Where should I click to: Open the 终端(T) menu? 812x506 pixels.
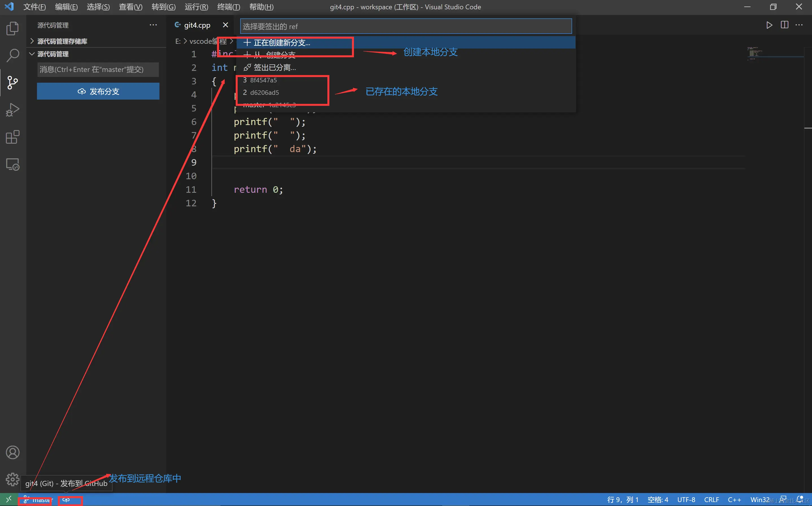pyautogui.click(x=229, y=7)
